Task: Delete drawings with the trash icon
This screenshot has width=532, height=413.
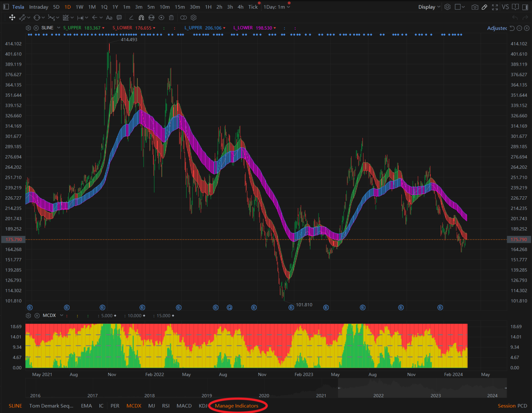Action: (171, 18)
